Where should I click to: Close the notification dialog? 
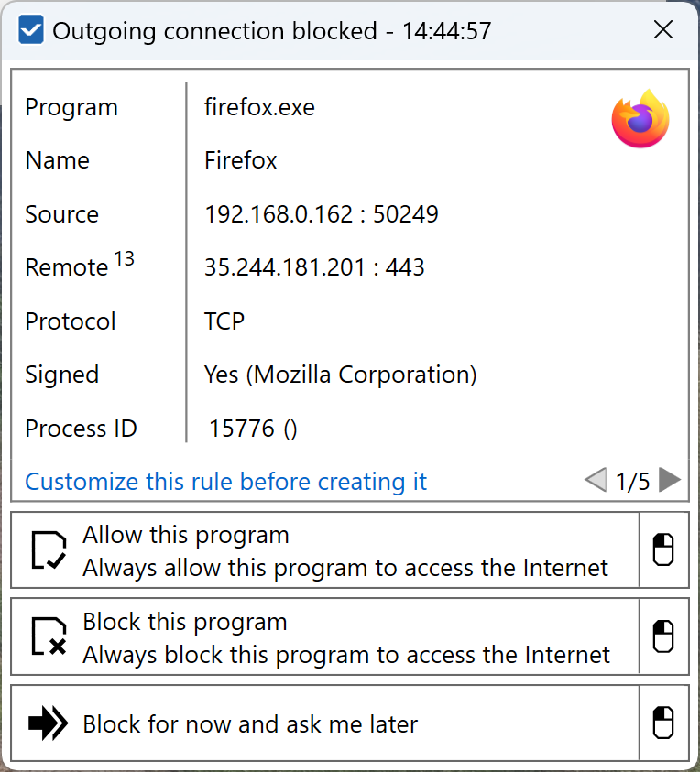tap(663, 29)
